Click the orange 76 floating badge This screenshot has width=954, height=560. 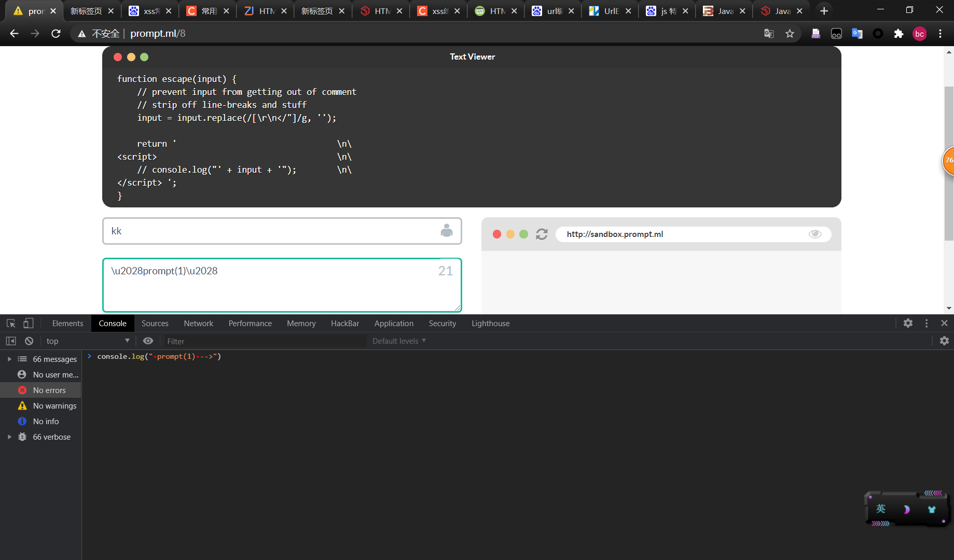coord(948,160)
